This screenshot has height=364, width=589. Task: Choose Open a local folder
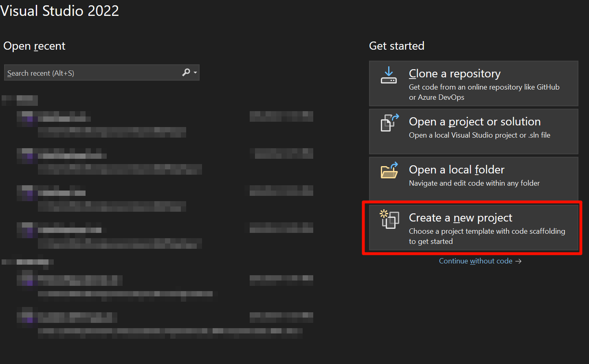point(474,179)
